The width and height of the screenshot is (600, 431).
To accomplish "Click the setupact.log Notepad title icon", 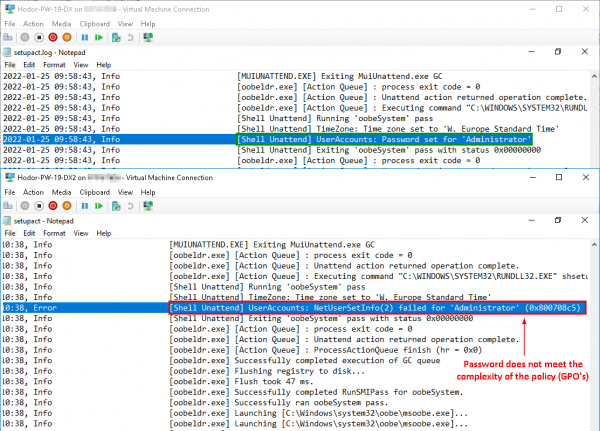I will tap(7, 52).
